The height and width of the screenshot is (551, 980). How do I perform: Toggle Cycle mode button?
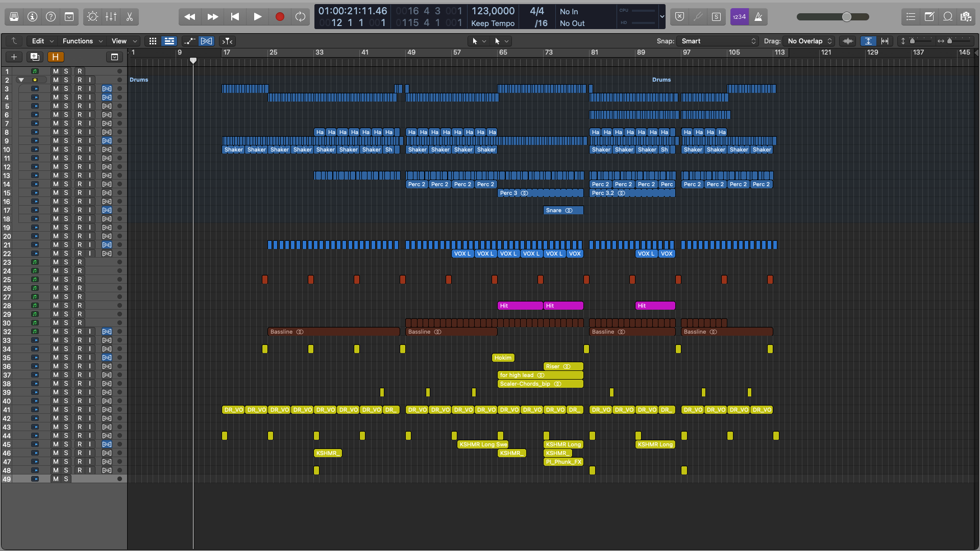[x=301, y=17]
